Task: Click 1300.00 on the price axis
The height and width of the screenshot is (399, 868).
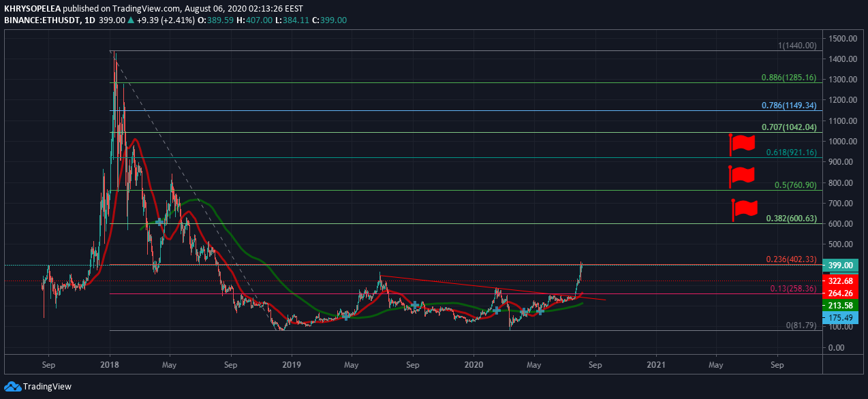Action: tap(842, 80)
